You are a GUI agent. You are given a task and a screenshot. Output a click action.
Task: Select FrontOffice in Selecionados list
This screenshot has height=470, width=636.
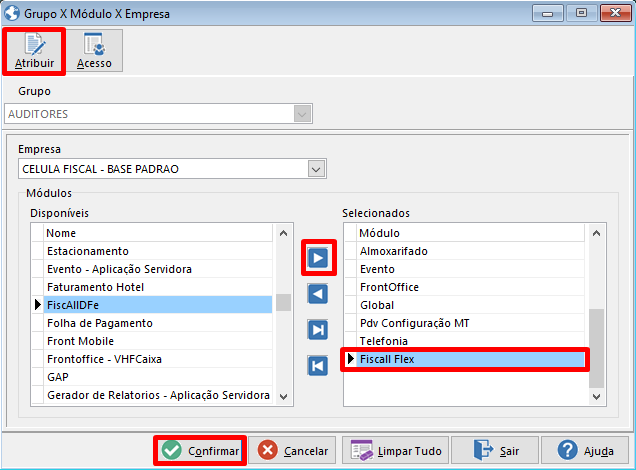click(471, 287)
